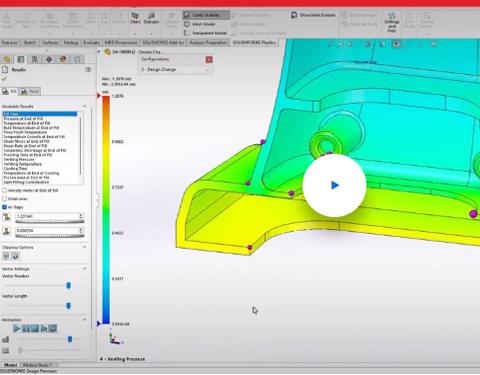Enable the Weld Lines checkbox
Screen dimensions: 480x375
(x=4, y=199)
